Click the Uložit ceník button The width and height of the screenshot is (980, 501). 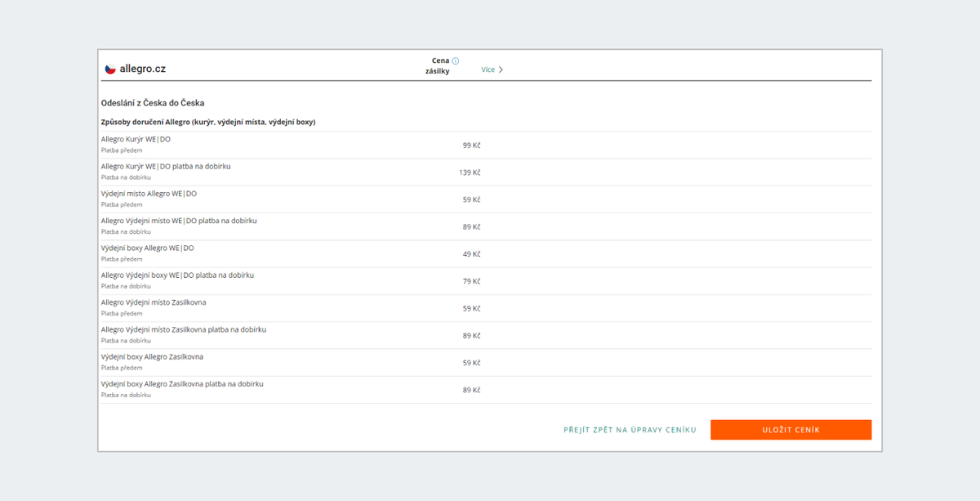tap(791, 430)
